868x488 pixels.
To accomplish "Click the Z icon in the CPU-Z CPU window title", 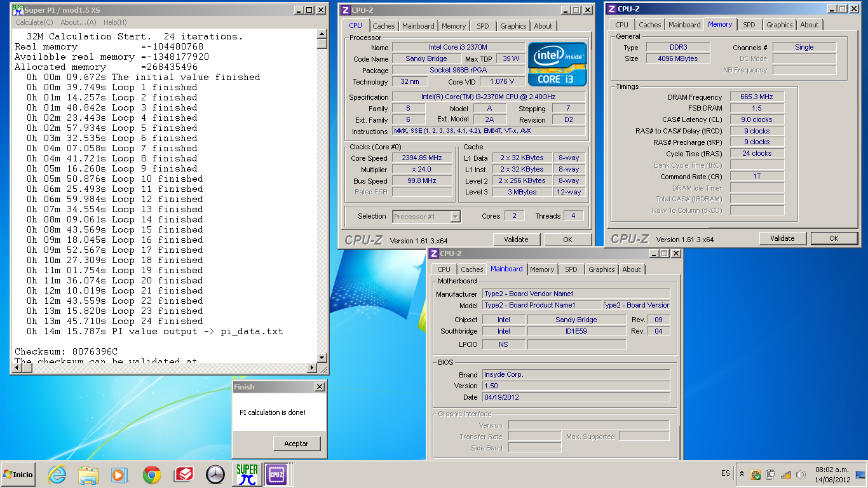I will [345, 10].
